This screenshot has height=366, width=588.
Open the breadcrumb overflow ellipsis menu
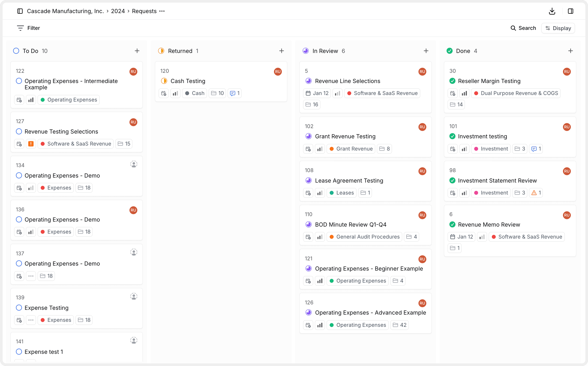(162, 11)
